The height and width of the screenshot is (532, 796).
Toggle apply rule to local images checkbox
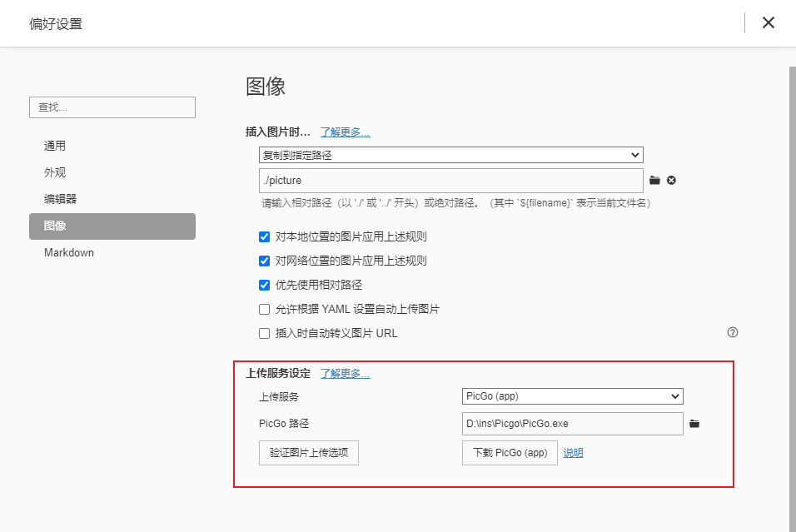tap(264, 236)
